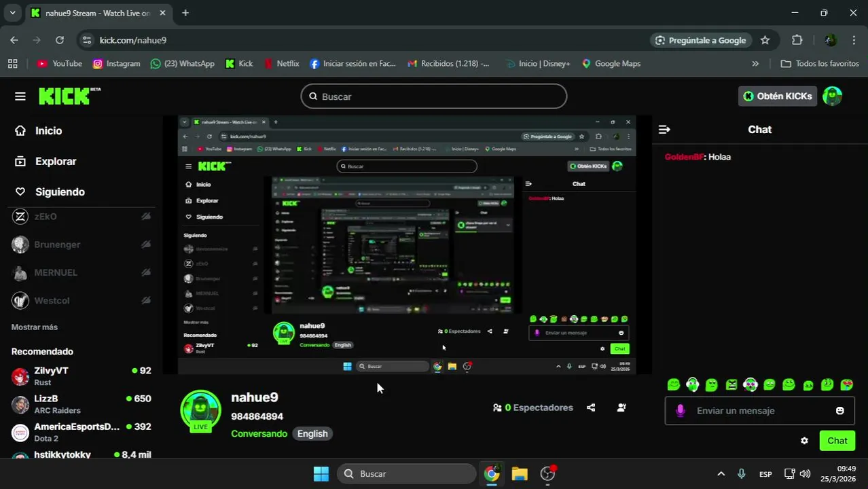868x489 pixels.
Task: Click the English language tag
Action: [312, 433]
